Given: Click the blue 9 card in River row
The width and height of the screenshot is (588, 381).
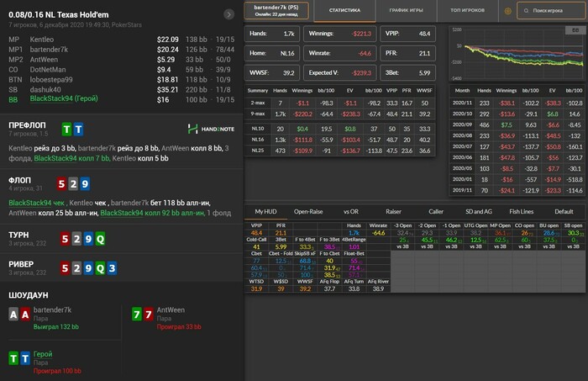Looking at the screenshot, I should 88,268.
